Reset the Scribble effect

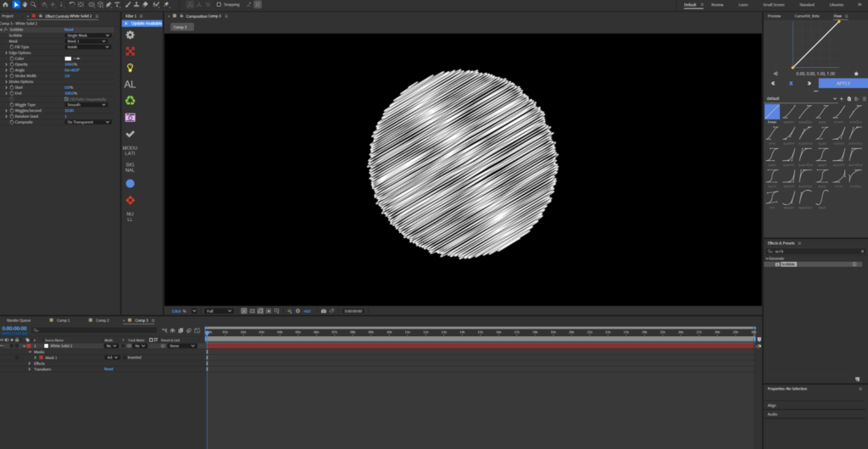tap(69, 30)
